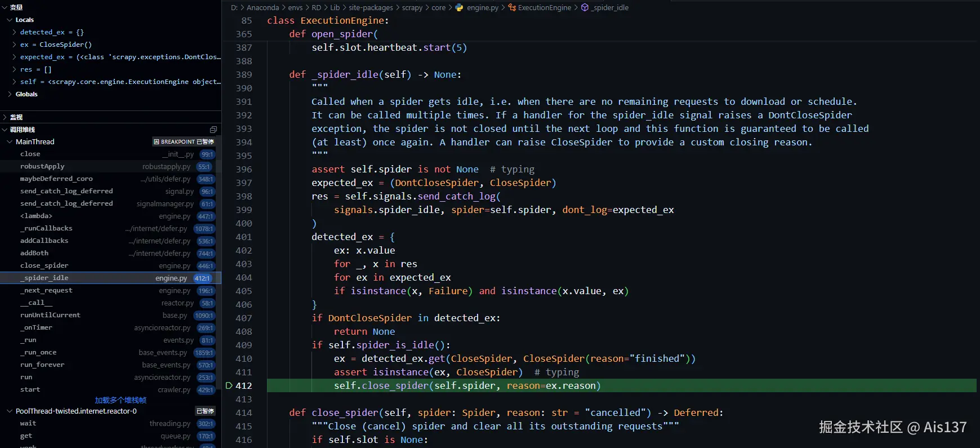Expand the expected_ex variable
The height and width of the screenshot is (448, 980).
coord(14,57)
